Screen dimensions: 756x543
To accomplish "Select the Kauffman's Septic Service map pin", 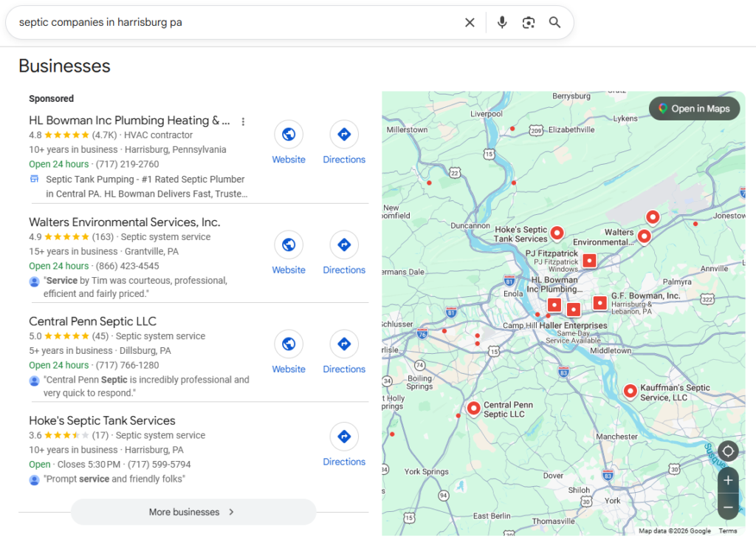I will (630, 391).
